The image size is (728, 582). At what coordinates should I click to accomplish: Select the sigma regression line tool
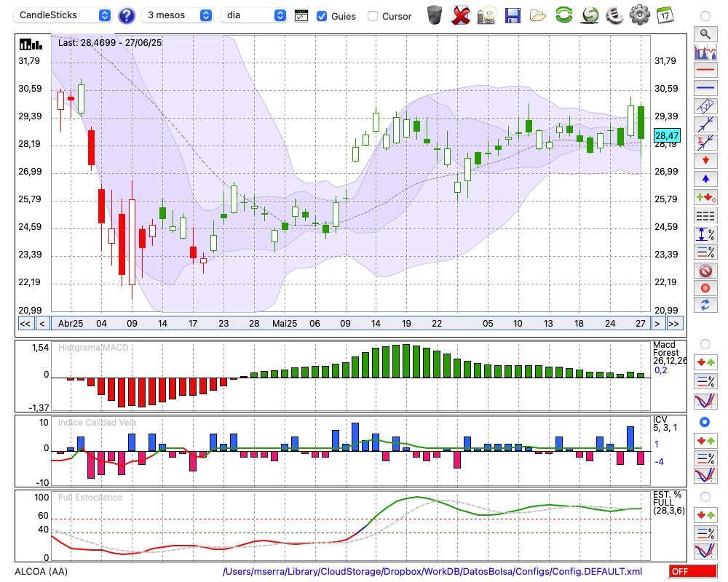pos(705,143)
